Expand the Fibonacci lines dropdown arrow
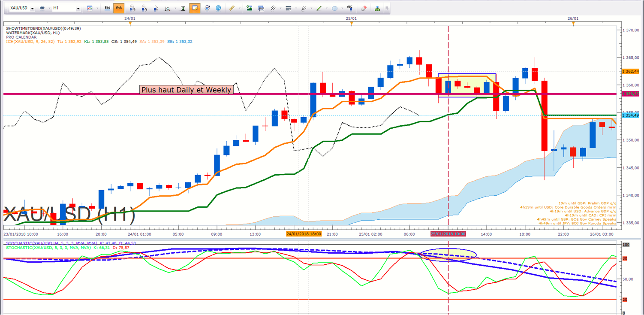The image size is (644, 315). point(296,8)
